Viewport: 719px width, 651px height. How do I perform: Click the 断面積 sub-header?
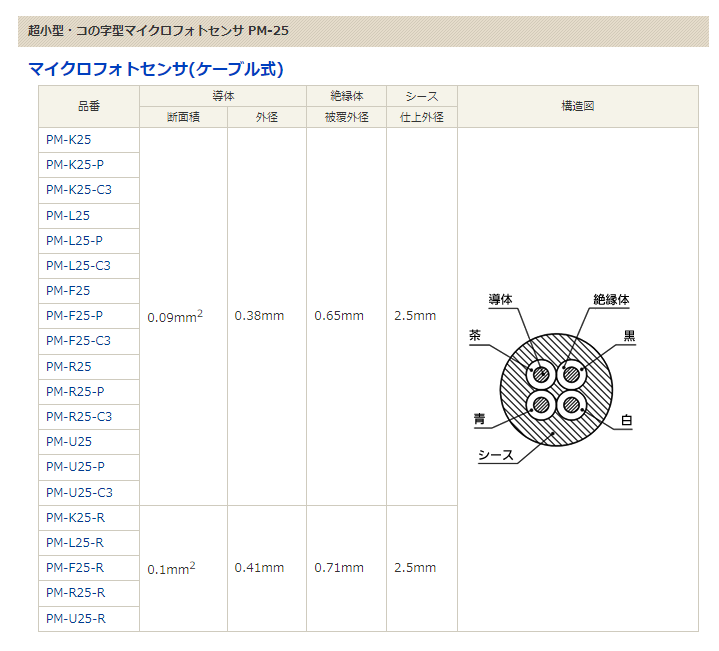coord(183,117)
